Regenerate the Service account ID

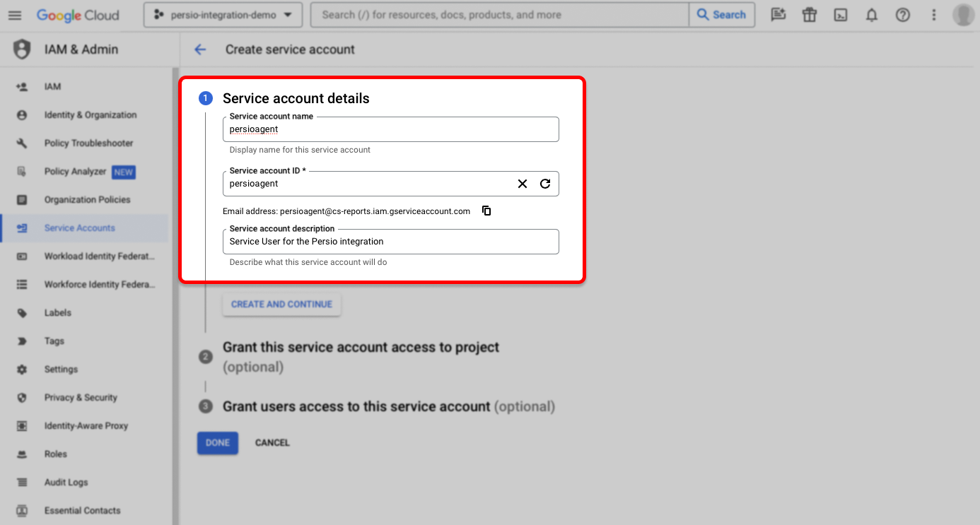coord(545,183)
